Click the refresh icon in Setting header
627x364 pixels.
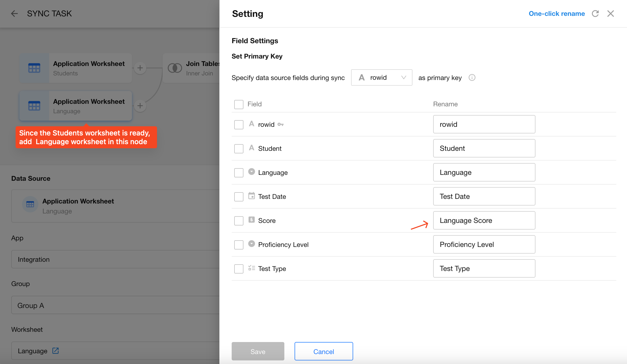click(x=595, y=14)
